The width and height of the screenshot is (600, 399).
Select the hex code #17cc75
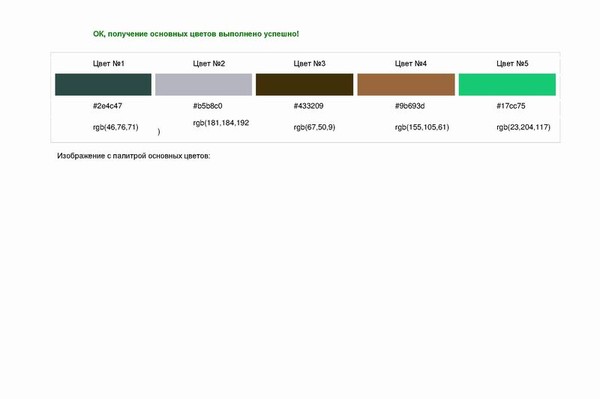(511, 106)
